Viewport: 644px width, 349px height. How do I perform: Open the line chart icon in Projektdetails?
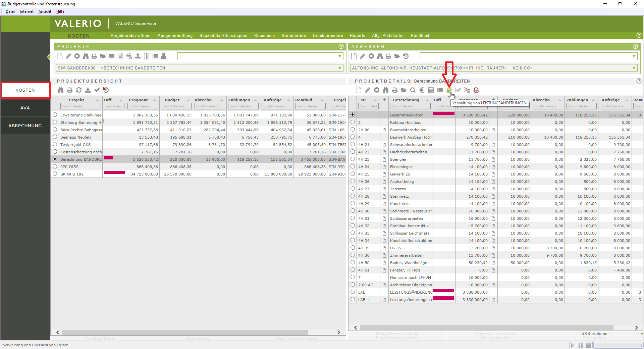458,90
